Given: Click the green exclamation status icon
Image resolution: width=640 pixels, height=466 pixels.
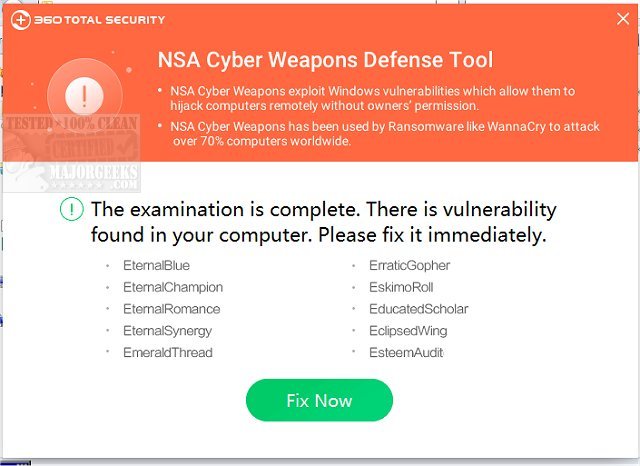Looking at the screenshot, I should [x=72, y=210].
